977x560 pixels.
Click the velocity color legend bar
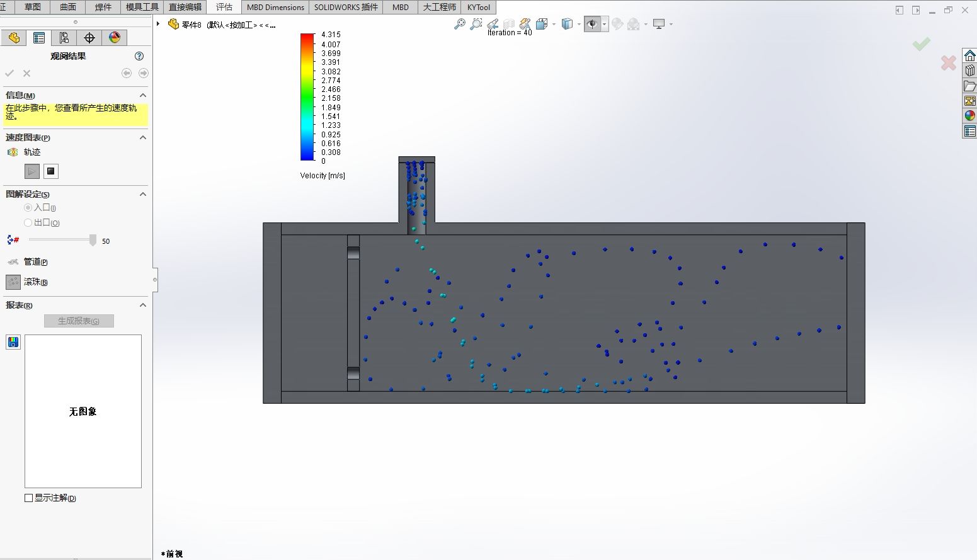(x=307, y=97)
